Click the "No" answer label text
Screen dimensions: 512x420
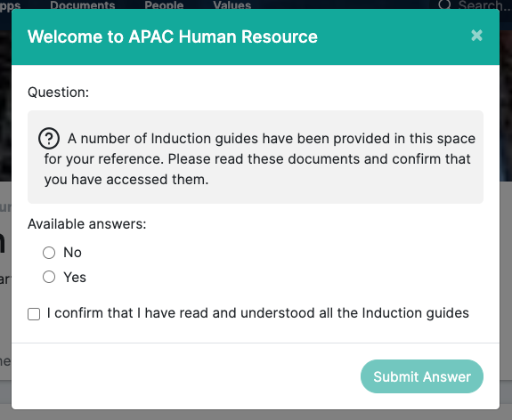[x=72, y=253]
